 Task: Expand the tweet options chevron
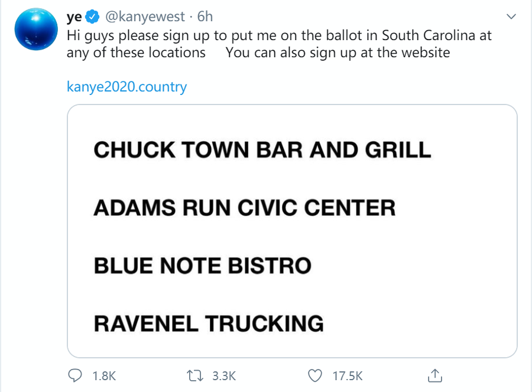tap(511, 17)
